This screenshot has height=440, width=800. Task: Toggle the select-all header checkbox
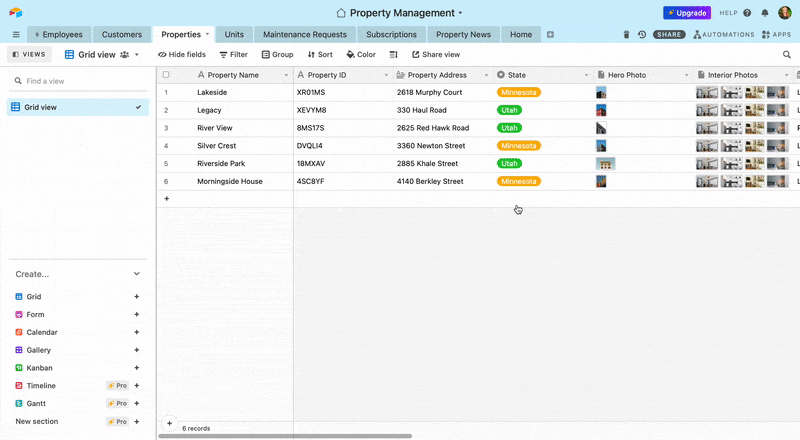166,75
